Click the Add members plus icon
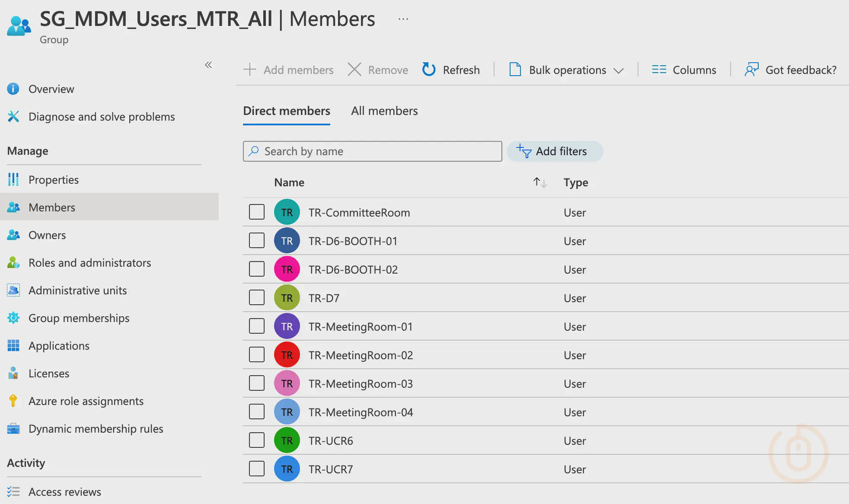 (250, 70)
